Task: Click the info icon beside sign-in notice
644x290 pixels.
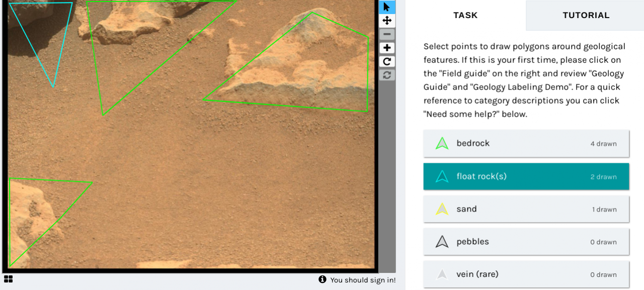Action: click(323, 279)
